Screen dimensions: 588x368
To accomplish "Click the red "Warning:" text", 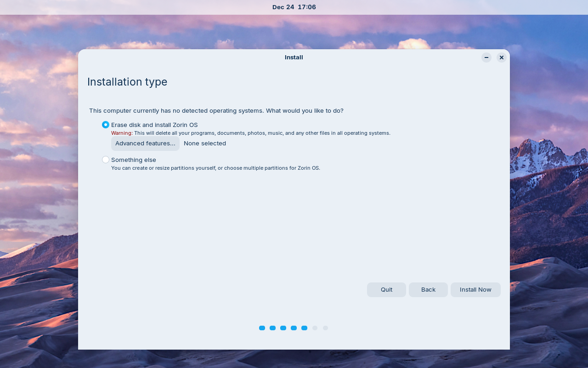I will (x=121, y=133).
